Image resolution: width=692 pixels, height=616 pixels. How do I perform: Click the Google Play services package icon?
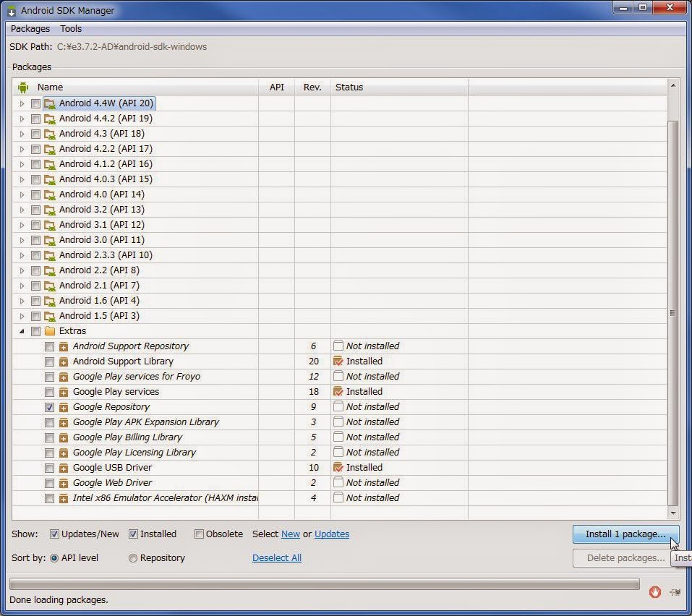click(64, 393)
